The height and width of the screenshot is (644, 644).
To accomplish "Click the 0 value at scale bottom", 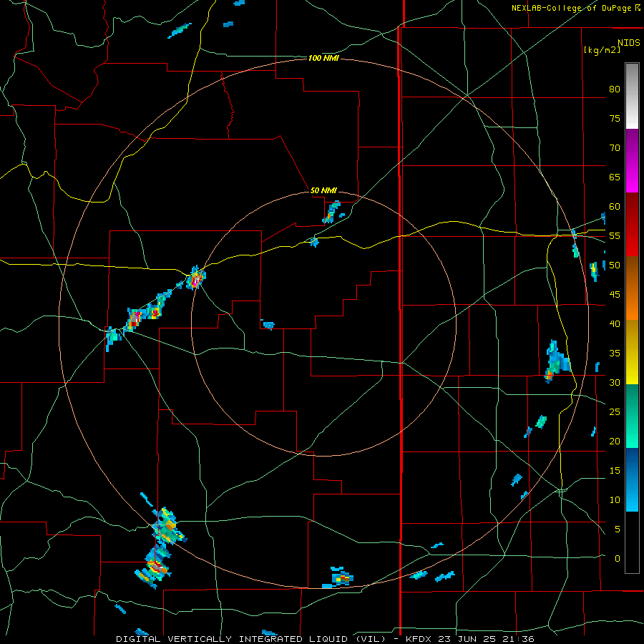I will pyautogui.click(x=618, y=559).
